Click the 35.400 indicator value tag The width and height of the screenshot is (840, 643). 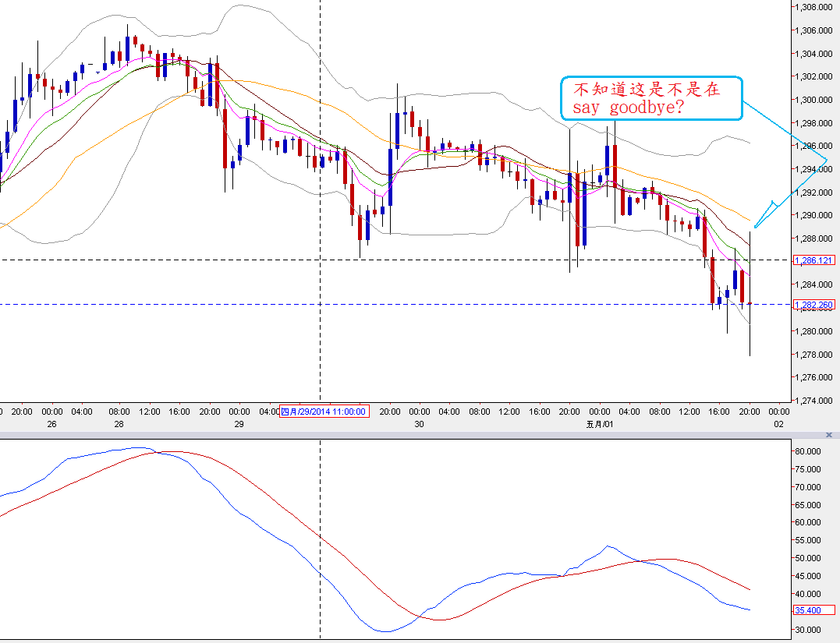click(813, 610)
